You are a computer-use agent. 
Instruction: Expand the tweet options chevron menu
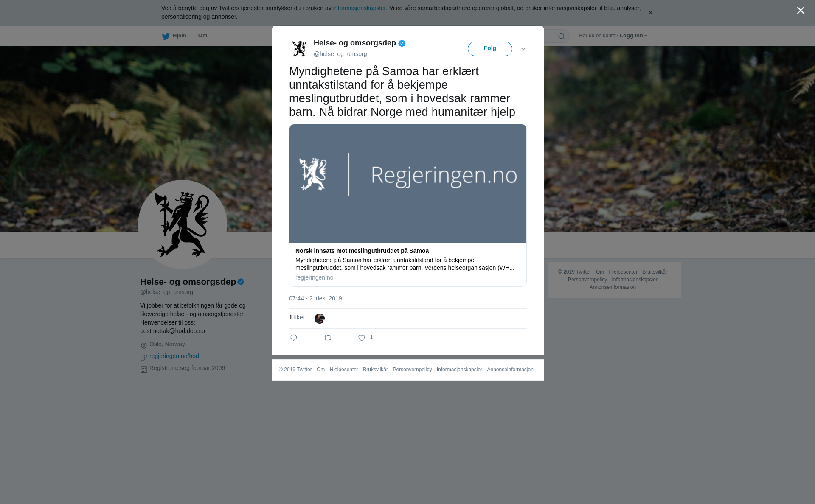click(x=523, y=49)
